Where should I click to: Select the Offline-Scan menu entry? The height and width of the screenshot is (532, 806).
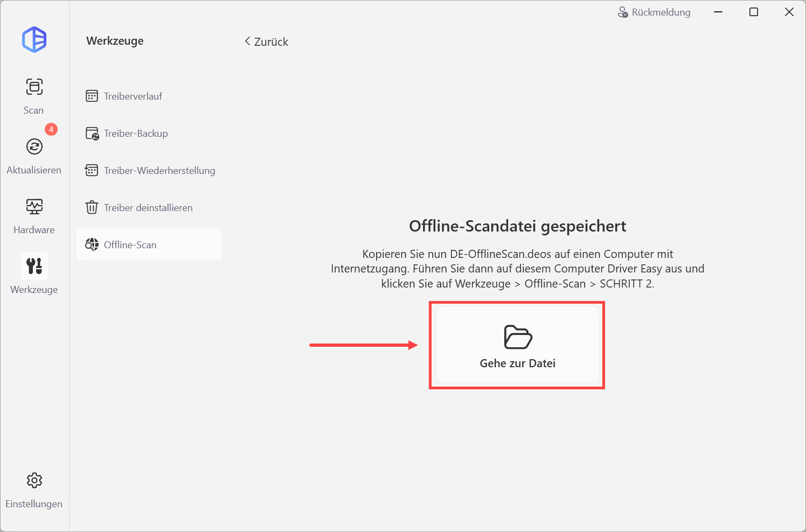[149, 244]
